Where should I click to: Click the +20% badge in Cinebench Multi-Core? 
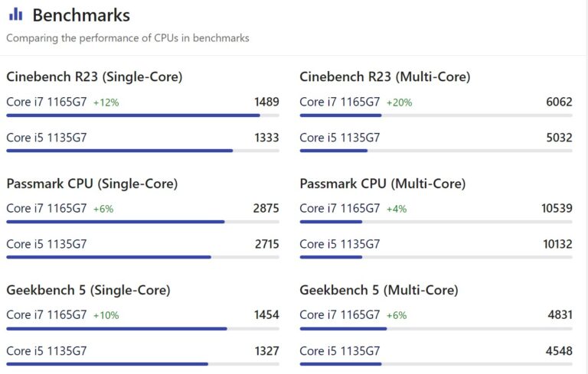[x=399, y=102]
